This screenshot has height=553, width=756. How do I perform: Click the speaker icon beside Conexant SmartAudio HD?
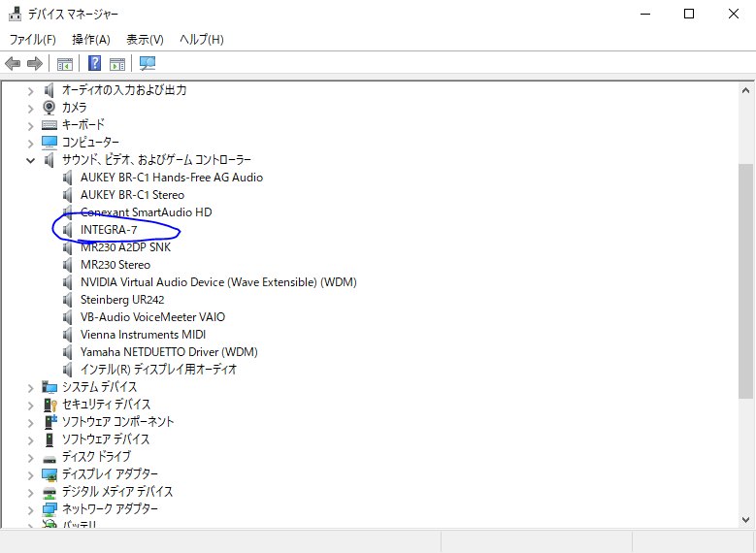[68, 212]
